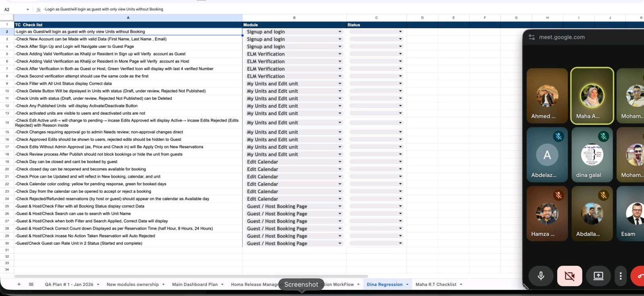Turn on the camera in Meet
644x296 pixels.
(570, 276)
